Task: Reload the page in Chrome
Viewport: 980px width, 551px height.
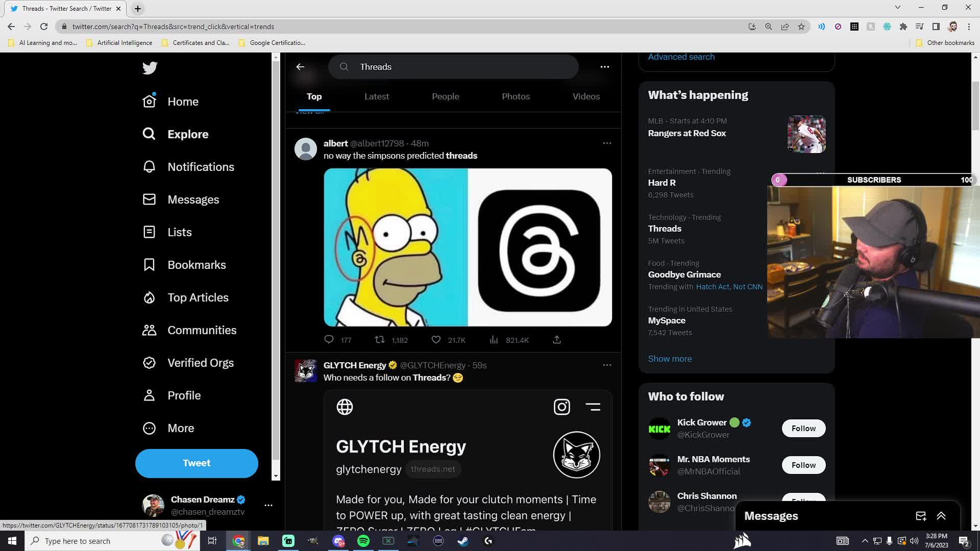Action: click(44, 27)
